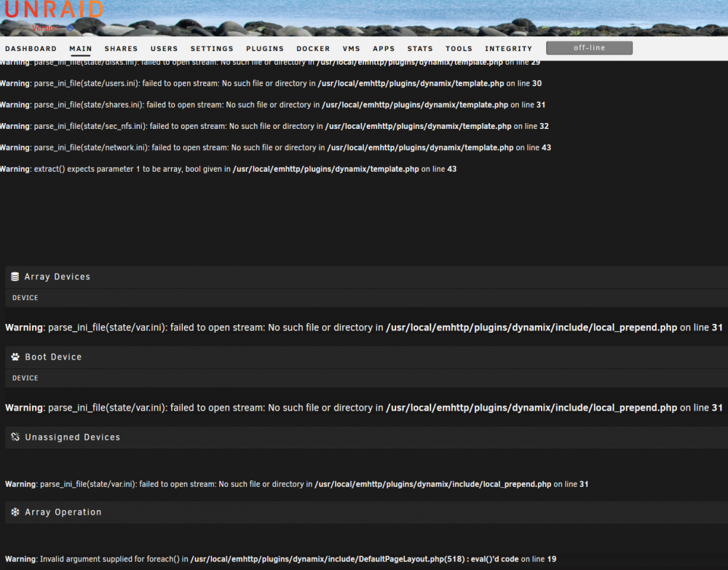728x570 pixels.
Task: Open the Tools tab
Action: tap(459, 49)
